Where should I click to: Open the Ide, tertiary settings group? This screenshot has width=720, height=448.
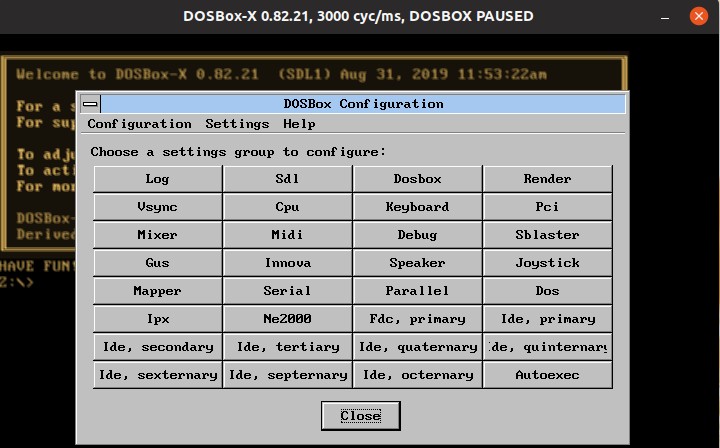click(x=287, y=347)
